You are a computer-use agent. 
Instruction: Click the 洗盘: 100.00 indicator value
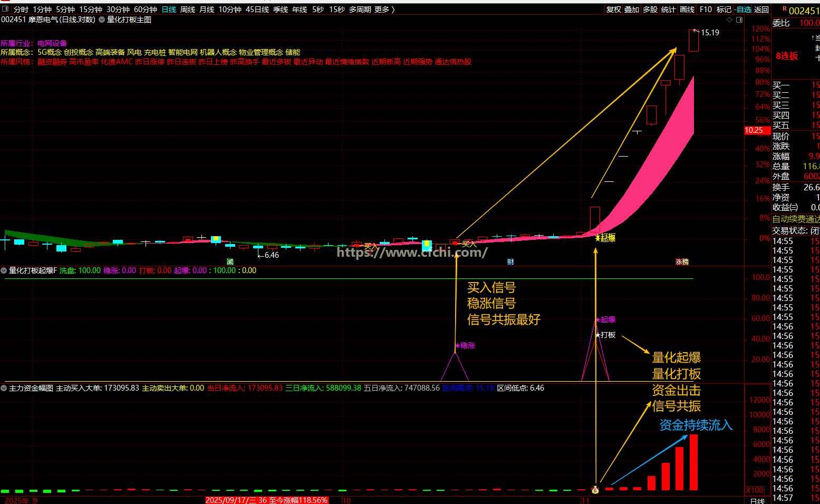point(80,270)
